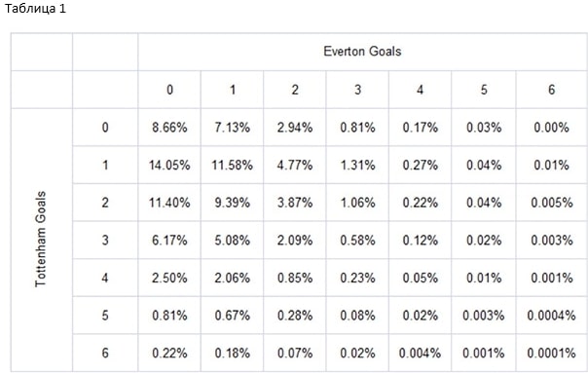Click the 11.58% cell in table
This screenshot has width=588, height=373.
232,166
